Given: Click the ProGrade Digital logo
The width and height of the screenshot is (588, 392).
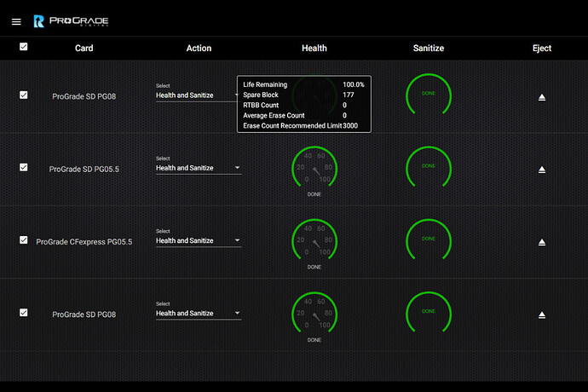Looking at the screenshot, I should [71, 20].
